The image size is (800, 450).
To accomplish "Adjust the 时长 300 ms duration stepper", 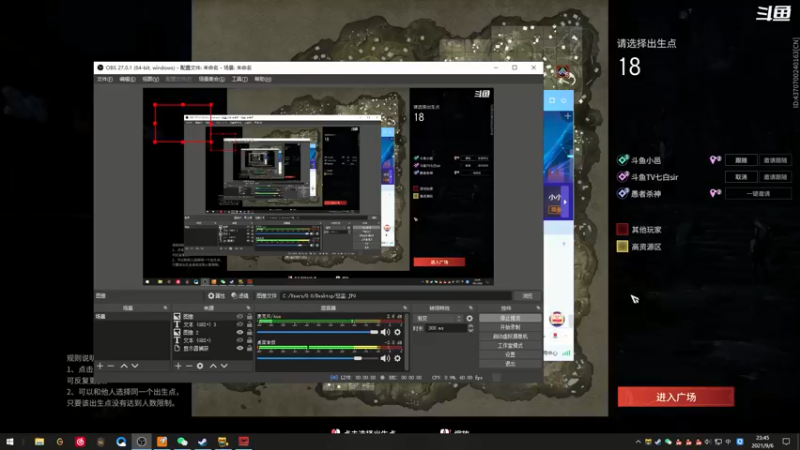I will pyautogui.click(x=470, y=328).
